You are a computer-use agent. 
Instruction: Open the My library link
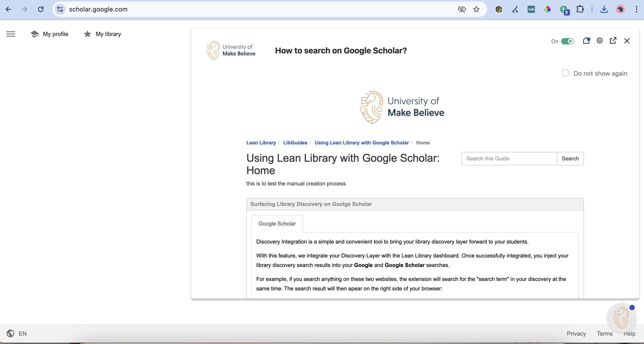[108, 34]
